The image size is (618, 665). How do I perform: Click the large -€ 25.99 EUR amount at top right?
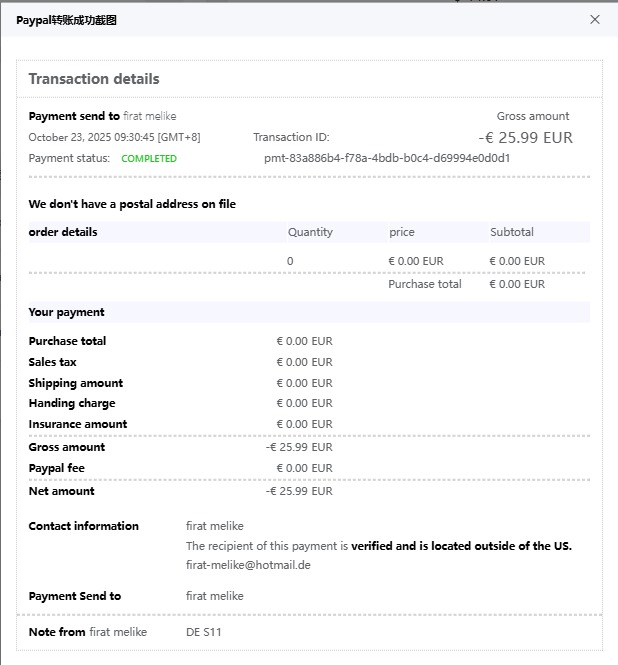pyautogui.click(x=525, y=138)
